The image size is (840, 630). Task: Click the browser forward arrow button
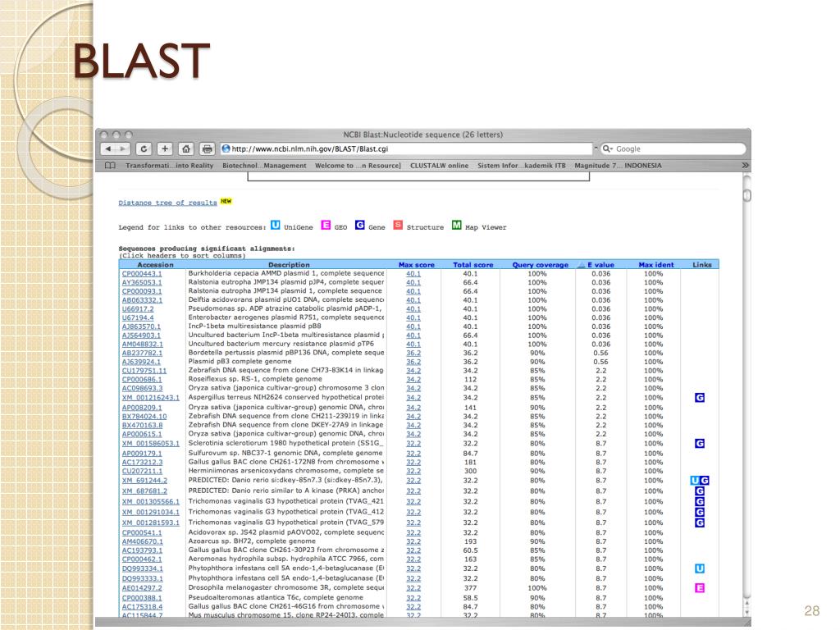click(123, 149)
